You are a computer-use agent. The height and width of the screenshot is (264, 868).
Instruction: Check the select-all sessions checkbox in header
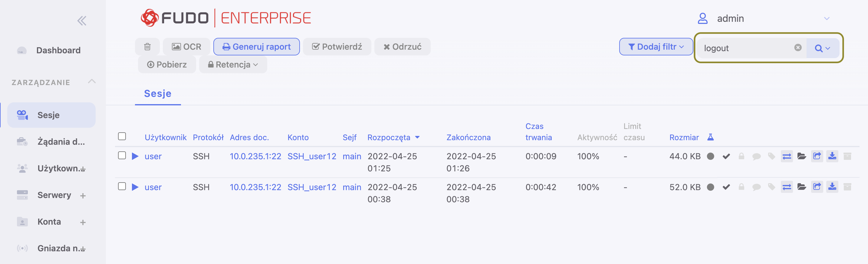tap(122, 136)
